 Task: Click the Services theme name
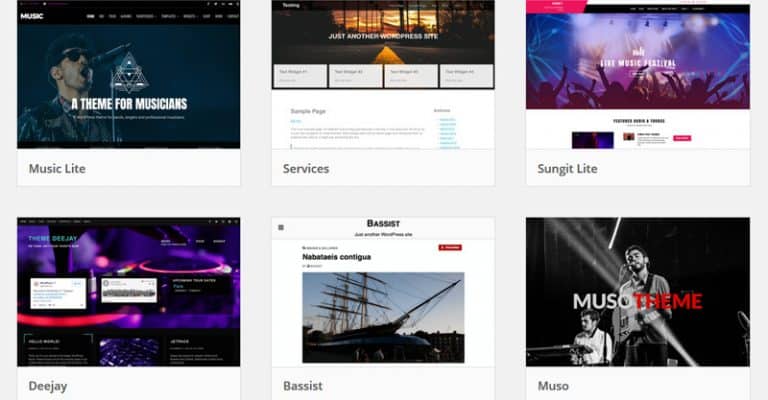point(306,168)
